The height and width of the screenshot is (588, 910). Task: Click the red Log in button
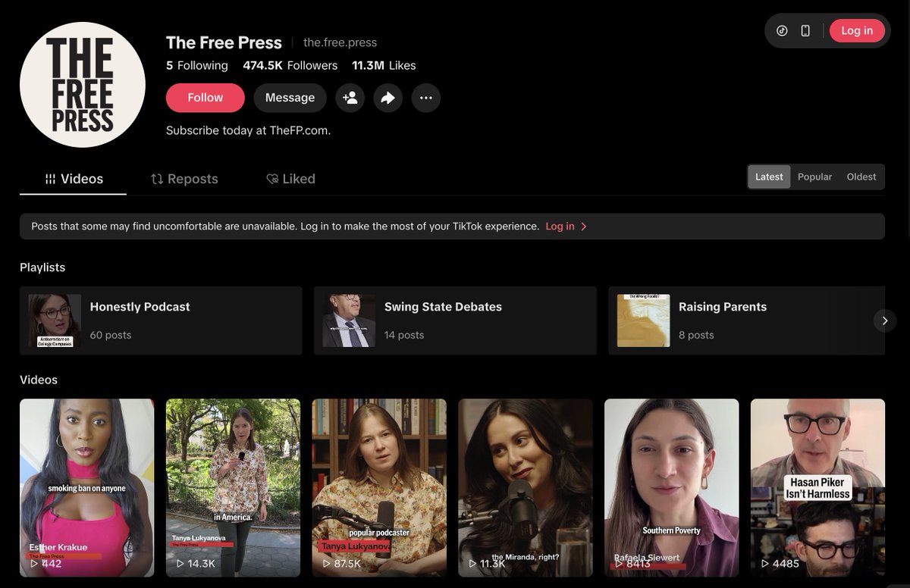pyautogui.click(x=857, y=31)
